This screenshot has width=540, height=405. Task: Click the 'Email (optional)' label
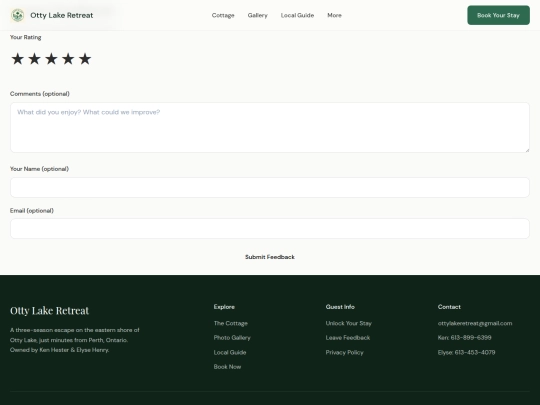coord(32,210)
